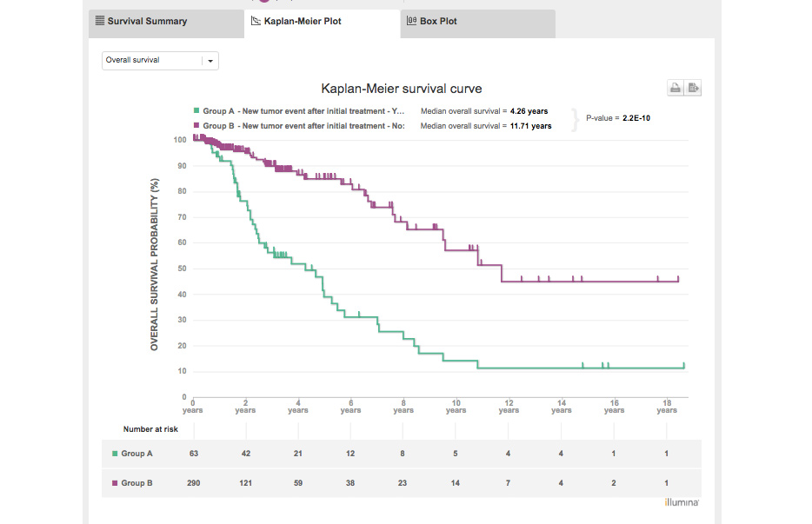
Task: Click the purple Group B legend swatch
Action: tap(196, 126)
